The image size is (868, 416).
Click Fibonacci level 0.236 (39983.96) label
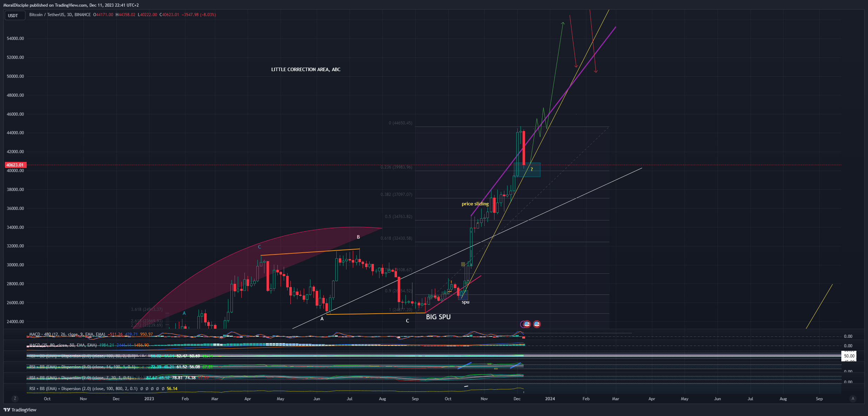[396, 167]
